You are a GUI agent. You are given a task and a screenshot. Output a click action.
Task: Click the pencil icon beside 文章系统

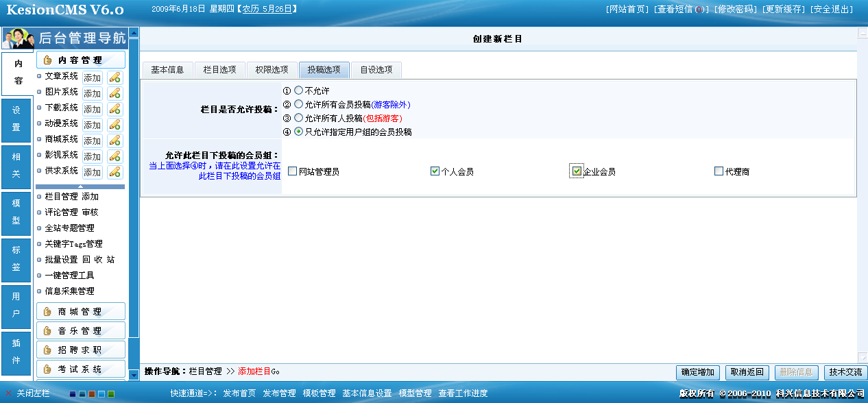pyautogui.click(x=114, y=77)
